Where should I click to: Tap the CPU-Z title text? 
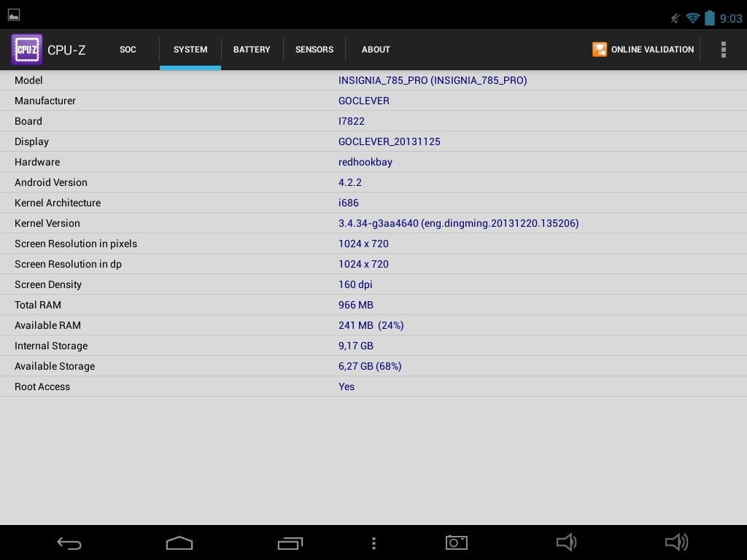(66, 50)
